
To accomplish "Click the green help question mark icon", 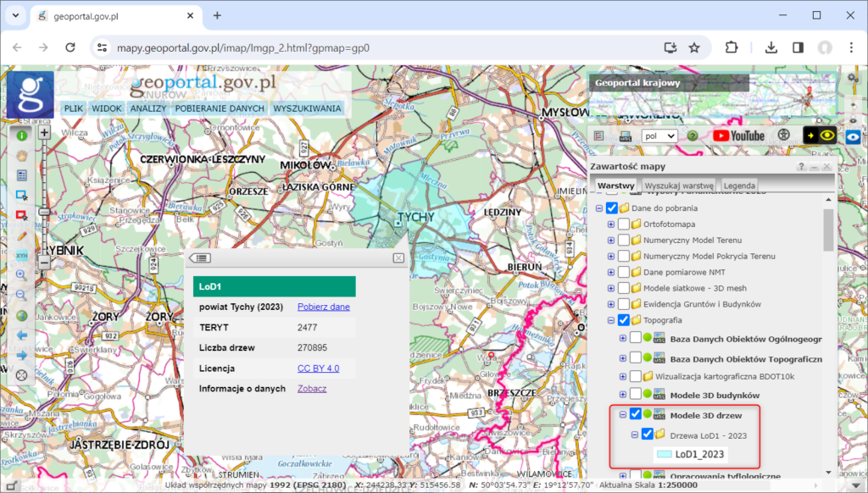I will tap(693, 136).
